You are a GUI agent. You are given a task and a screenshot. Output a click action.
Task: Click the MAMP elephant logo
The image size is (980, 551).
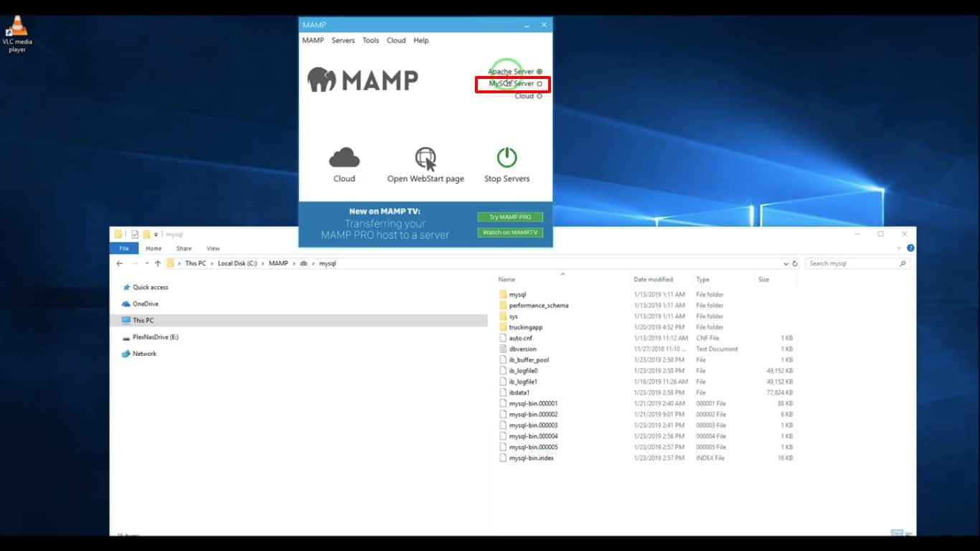pyautogui.click(x=321, y=80)
